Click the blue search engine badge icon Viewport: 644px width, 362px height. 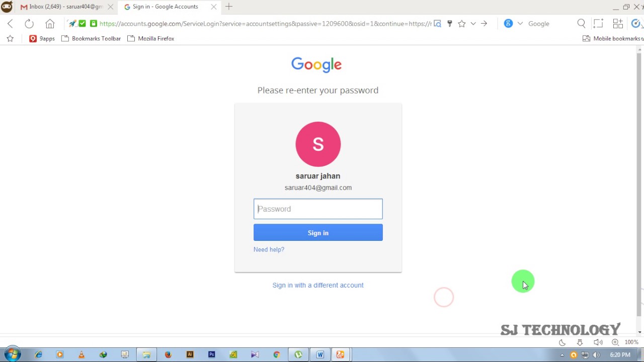pos(508,24)
